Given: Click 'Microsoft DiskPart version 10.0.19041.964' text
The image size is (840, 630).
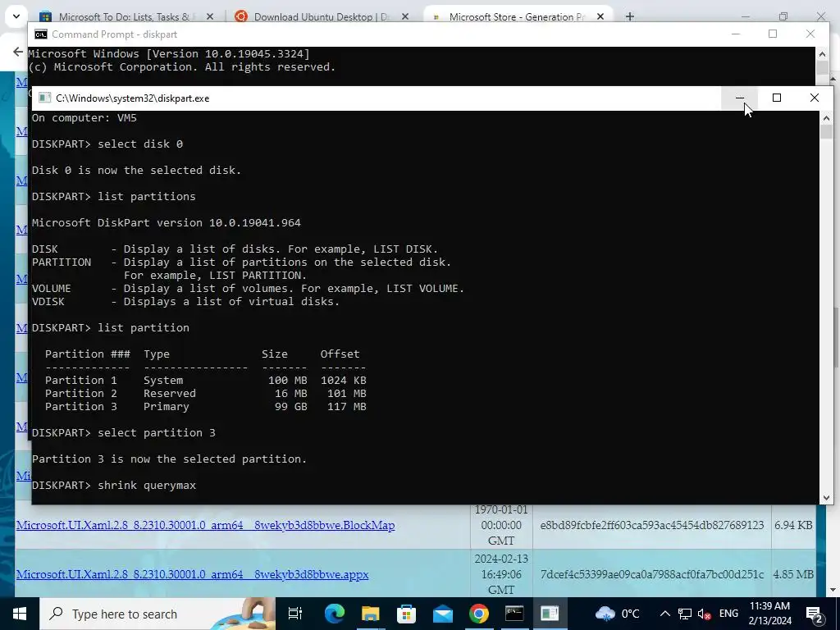Looking at the screenshot, I should (166, 223).
